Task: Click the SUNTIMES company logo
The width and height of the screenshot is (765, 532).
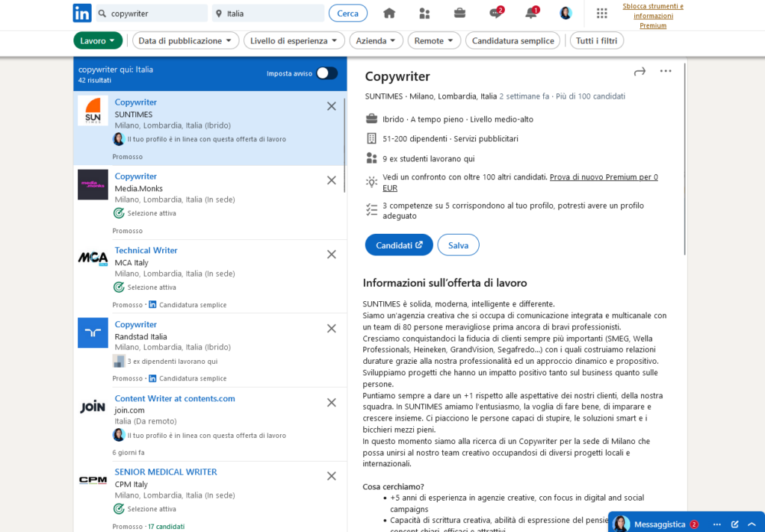Action: (x=93, y=111)
